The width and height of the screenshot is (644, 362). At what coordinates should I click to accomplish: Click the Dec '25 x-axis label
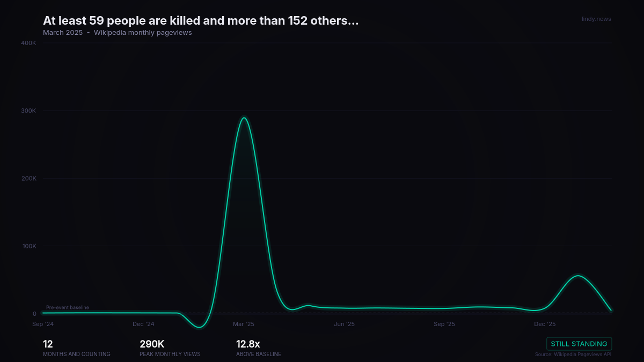point(545,324)
